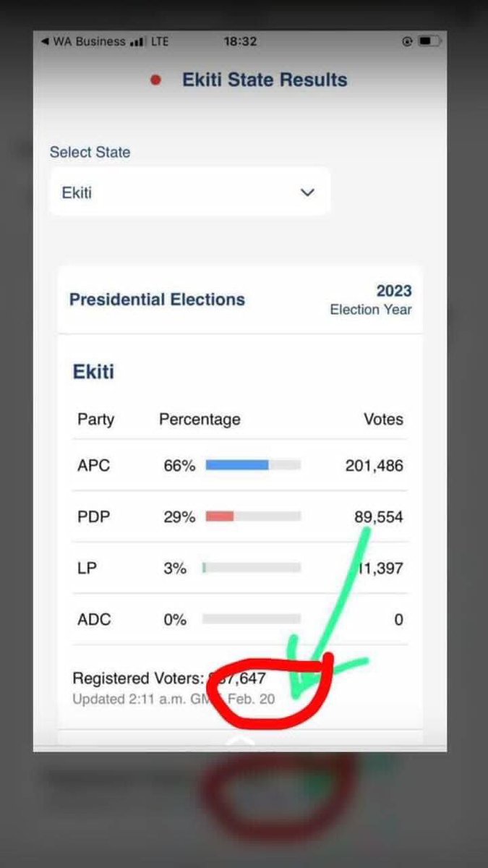Viewport: 488px width, 868px height.
Task: Tap the WA Business back arrow in status bar
Action: tap(46, 42)
